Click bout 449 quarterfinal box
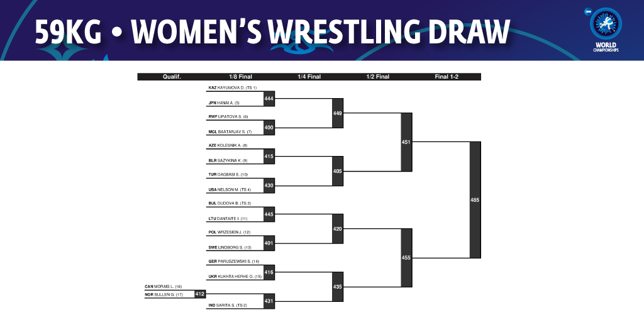 point(338,113)
